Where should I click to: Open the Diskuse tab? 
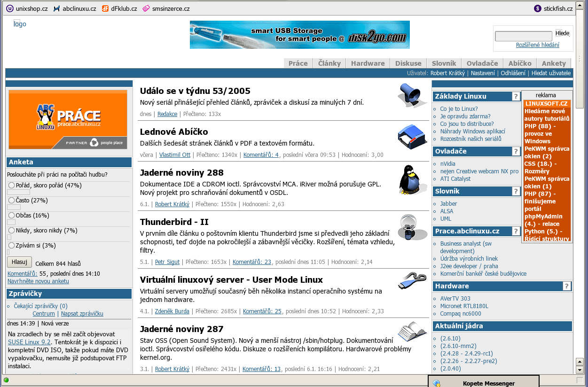pos(408,63)
